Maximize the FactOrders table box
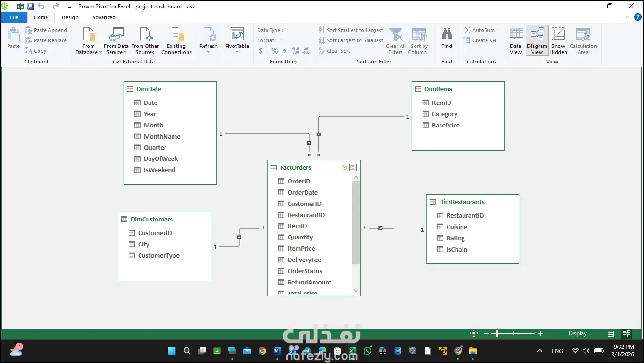 (353, 167)
